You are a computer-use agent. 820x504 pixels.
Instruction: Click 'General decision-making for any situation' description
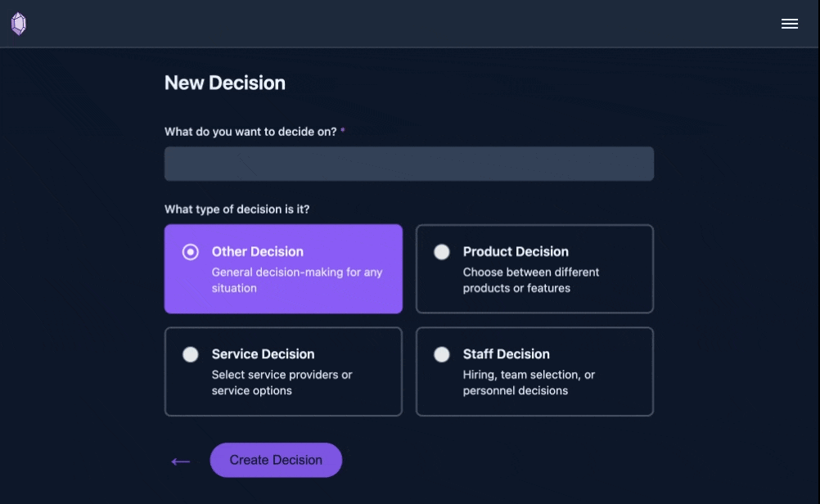pyautogui.click(x=297, y=280)
